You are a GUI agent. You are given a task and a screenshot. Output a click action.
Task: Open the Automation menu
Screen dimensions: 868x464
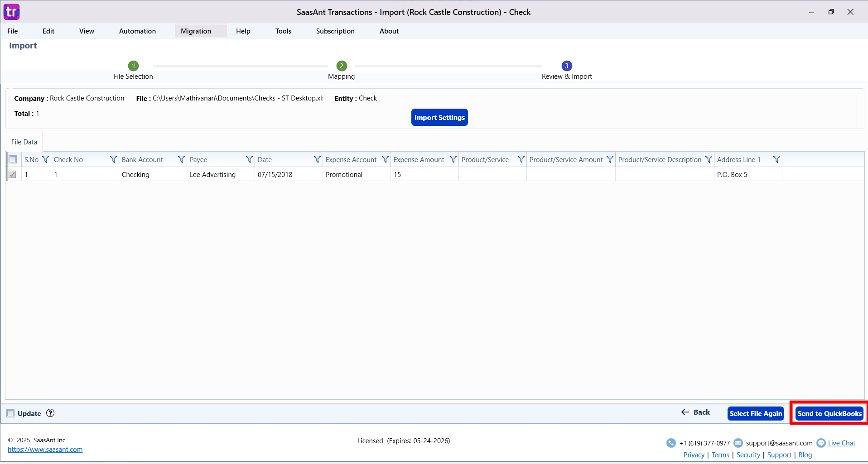coord(137,31)
